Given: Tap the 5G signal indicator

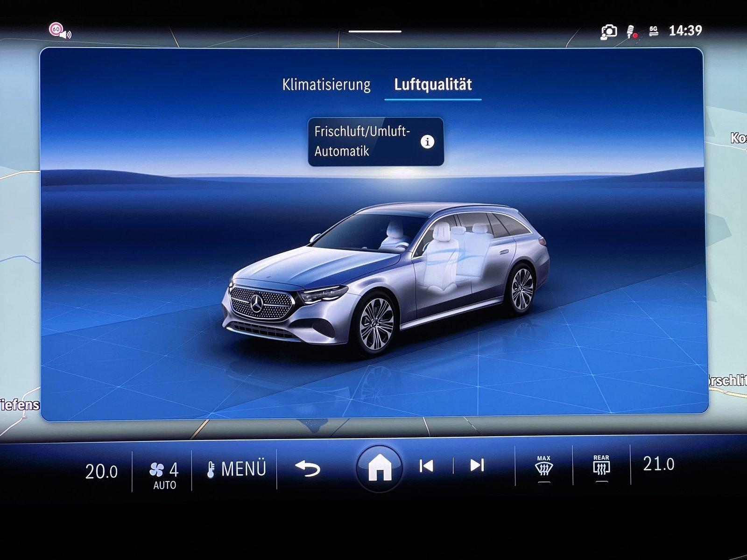Looking at the screenshot, I should pyautogui.click(x=654, y=31).
